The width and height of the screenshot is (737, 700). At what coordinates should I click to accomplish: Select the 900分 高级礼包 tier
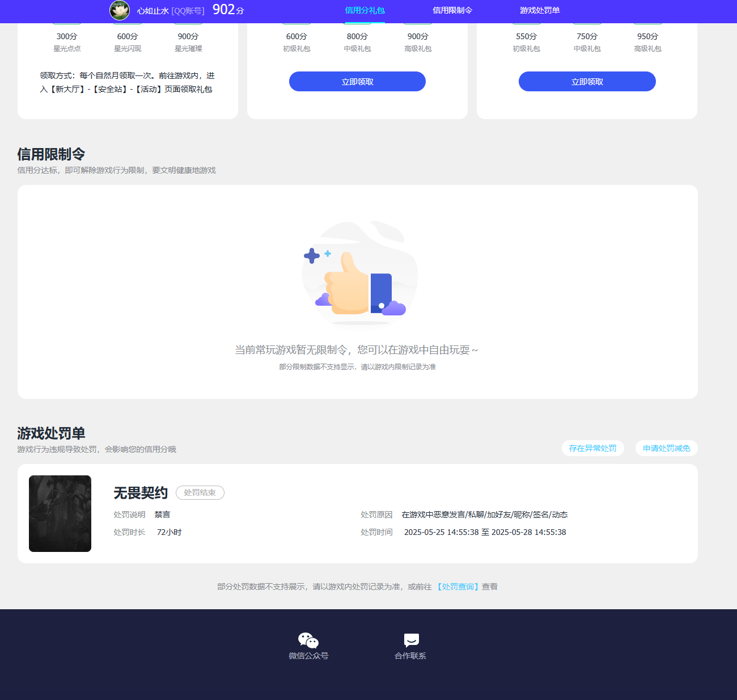pyautogui.click(x=418, y=41)
